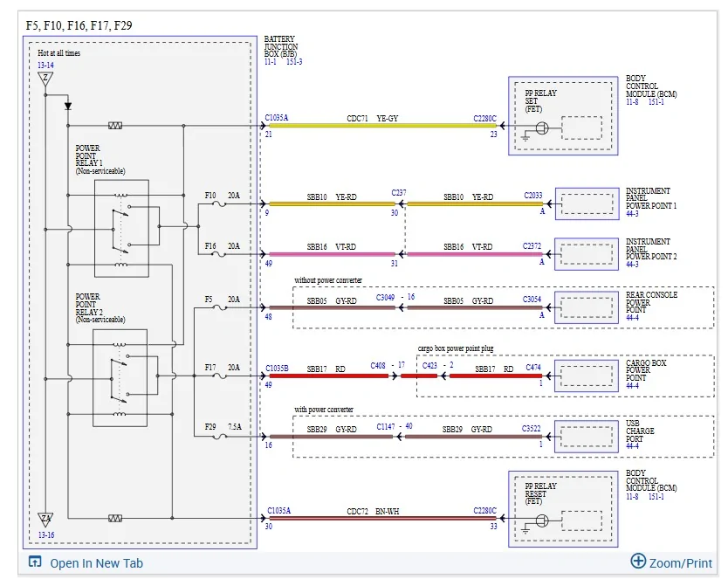
Task: Click the diode symbol near Hot at all times
Action: point(68,107)
